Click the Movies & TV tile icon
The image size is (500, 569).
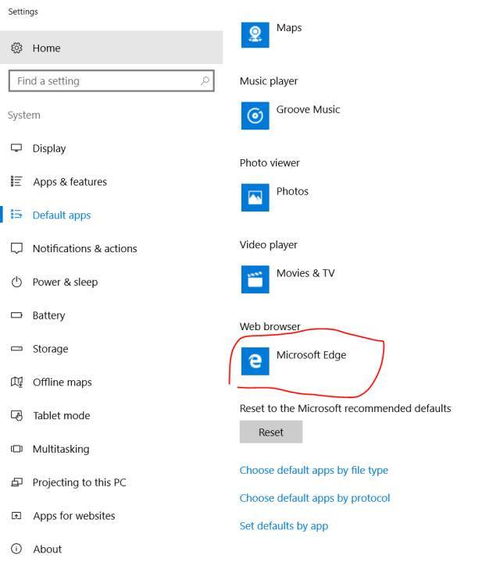tap(255, 279)
